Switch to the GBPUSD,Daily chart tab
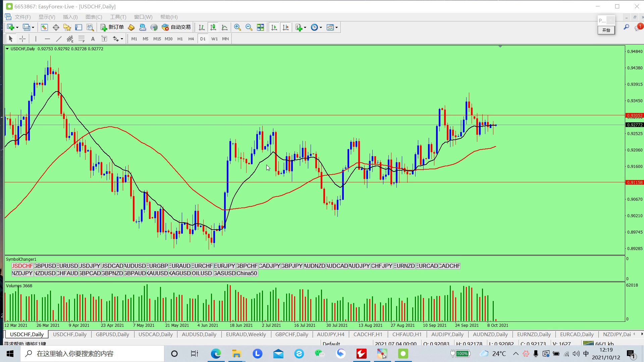 click(x=112, y=334)
